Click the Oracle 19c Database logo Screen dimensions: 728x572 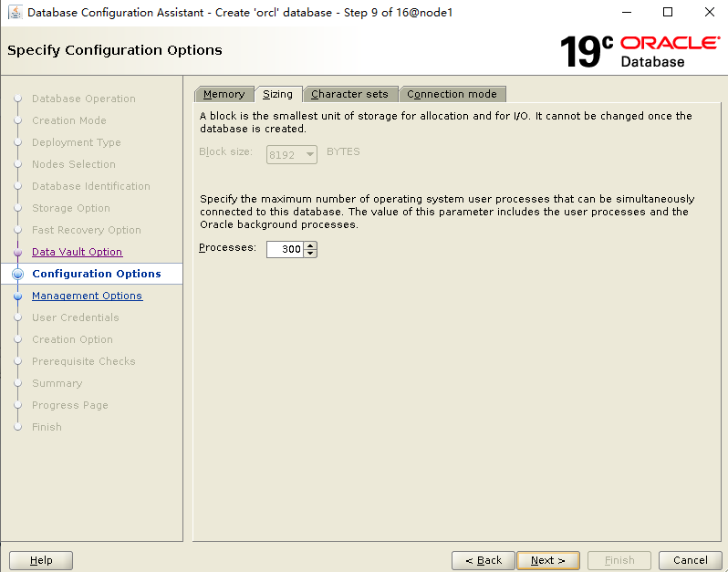pyautogui.click(x=640, y=51)
